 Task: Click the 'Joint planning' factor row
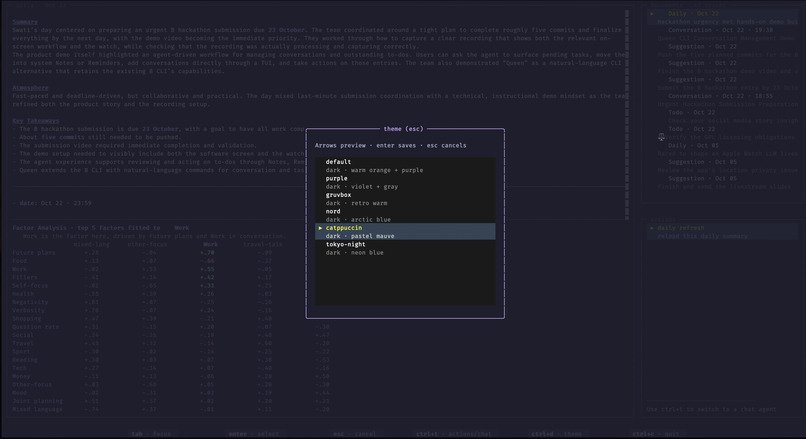tap(171, 400)
